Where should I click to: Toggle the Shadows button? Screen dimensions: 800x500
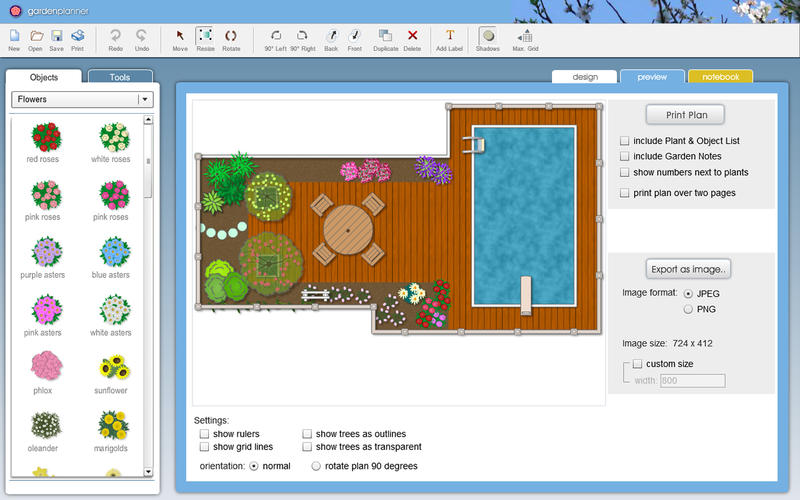click(487, 36)
